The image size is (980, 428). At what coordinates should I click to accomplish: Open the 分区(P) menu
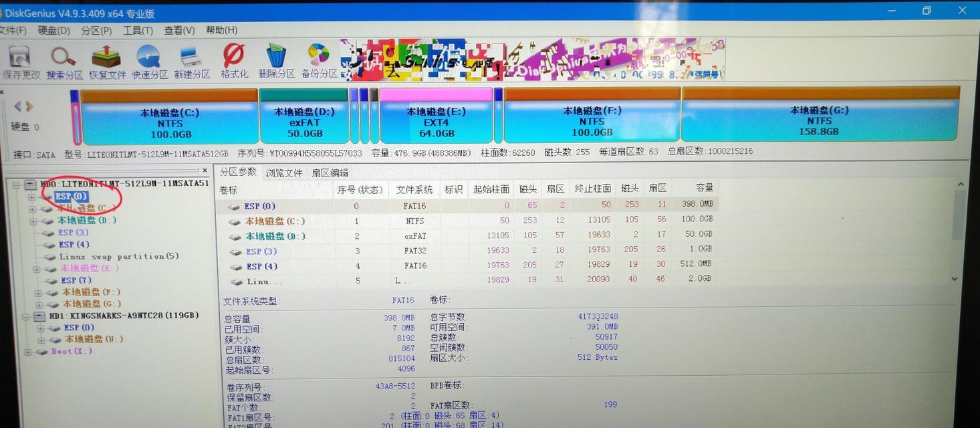(x=96, y=31)
